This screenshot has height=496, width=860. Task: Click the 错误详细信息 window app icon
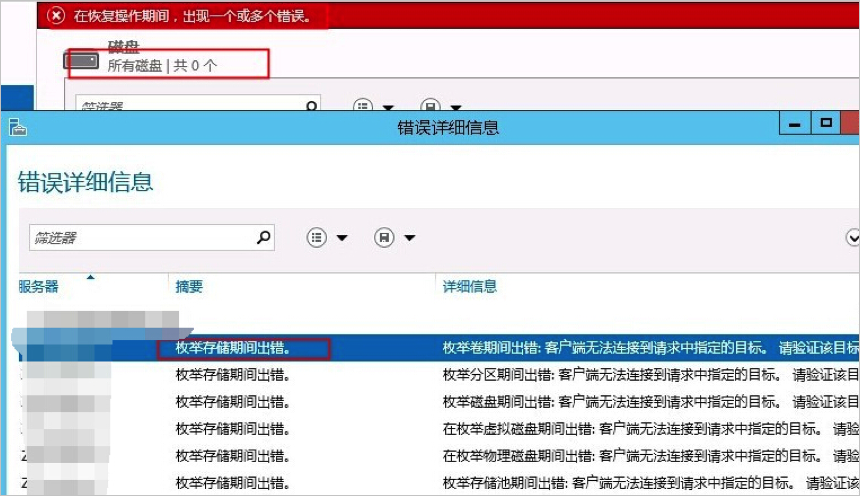tap(18, 127)
